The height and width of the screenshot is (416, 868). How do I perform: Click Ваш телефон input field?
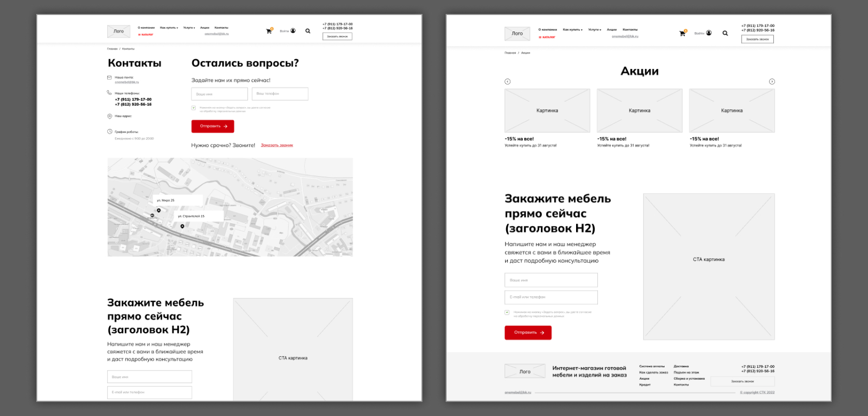280,94
